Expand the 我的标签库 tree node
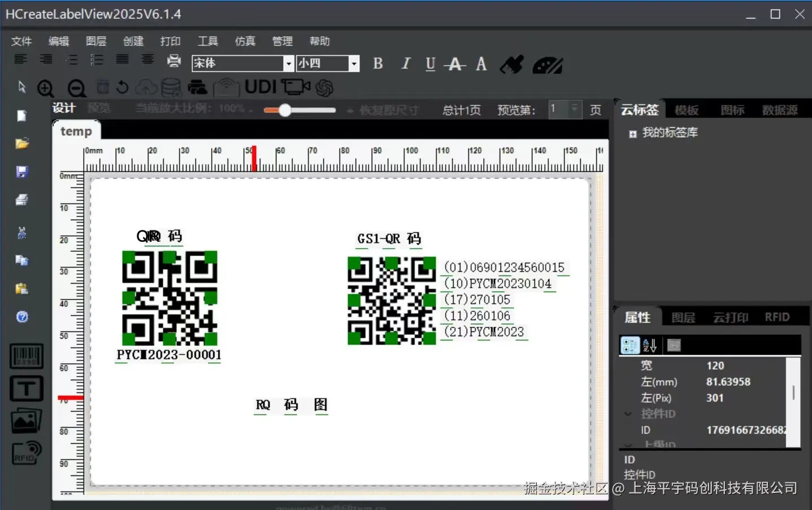Image resolution: width=812 pixels, height=510 pixels. click(x=633, y=134)
